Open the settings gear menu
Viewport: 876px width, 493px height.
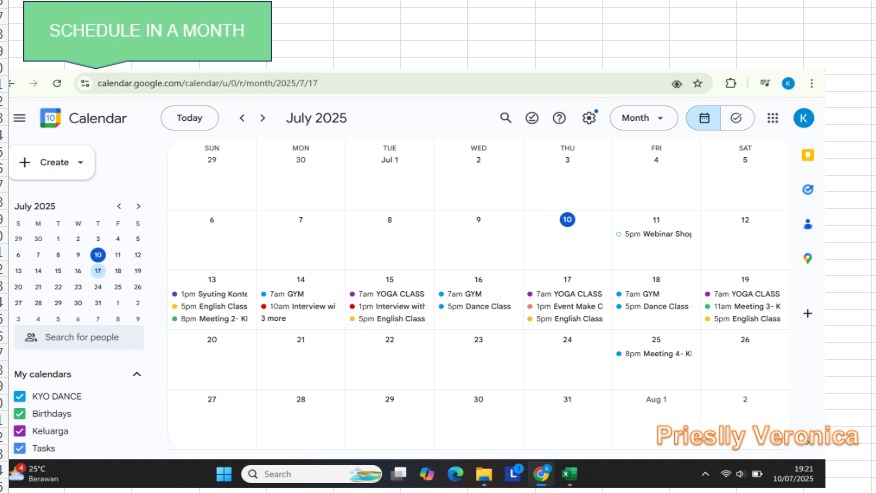[589, 118]
